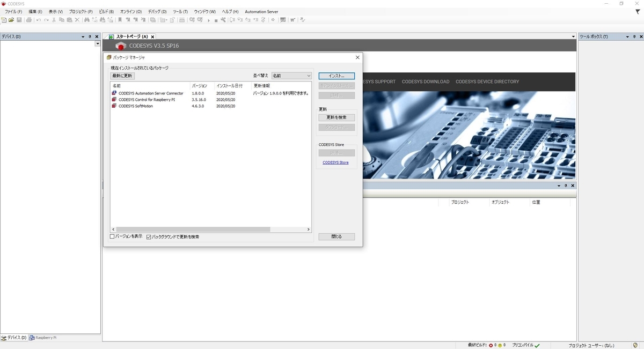
Task: Close the Start Page tab
Action: (x=152, y=36)
